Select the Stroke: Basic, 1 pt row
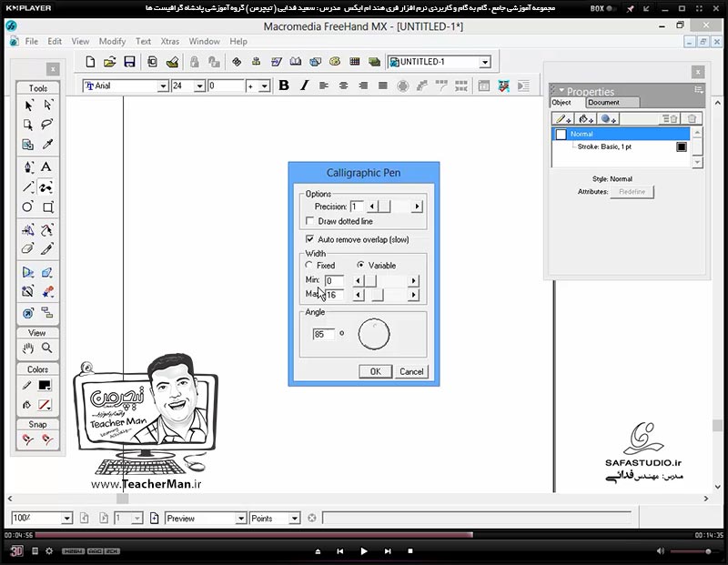Screen dimensions: 728x565 [x=621, y=146]
